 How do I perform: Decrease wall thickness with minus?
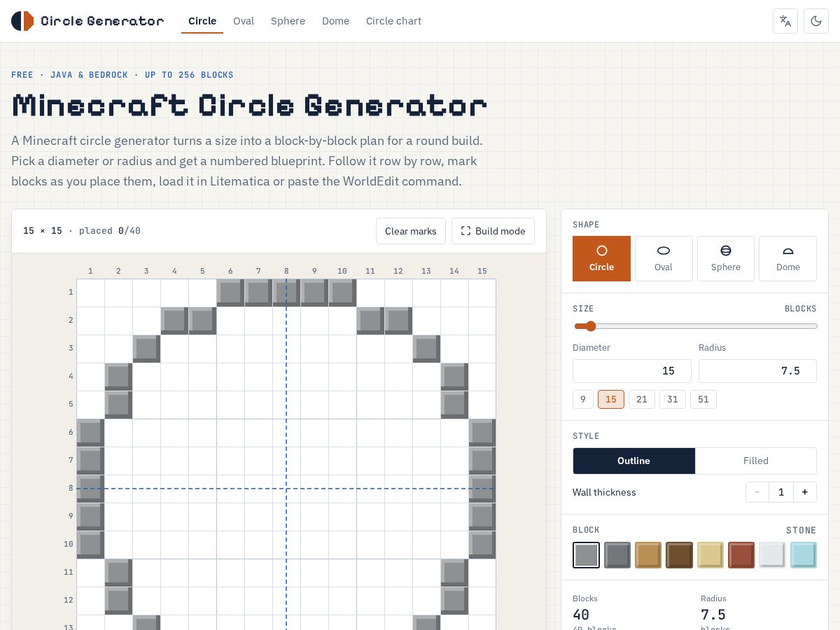757,492
